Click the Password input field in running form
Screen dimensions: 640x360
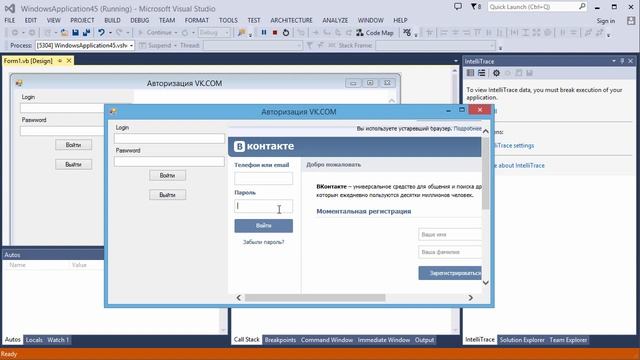169,162
